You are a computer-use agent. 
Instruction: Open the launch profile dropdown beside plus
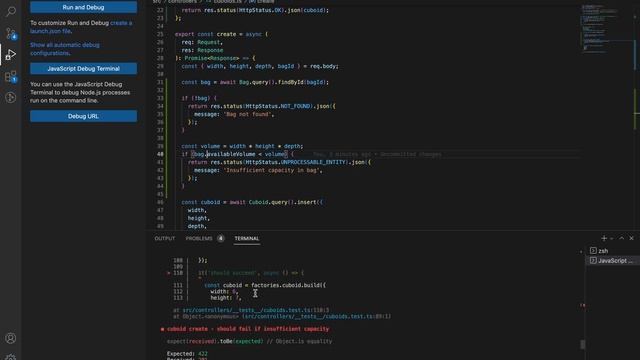pyautogui.click(x=611, y=238)
